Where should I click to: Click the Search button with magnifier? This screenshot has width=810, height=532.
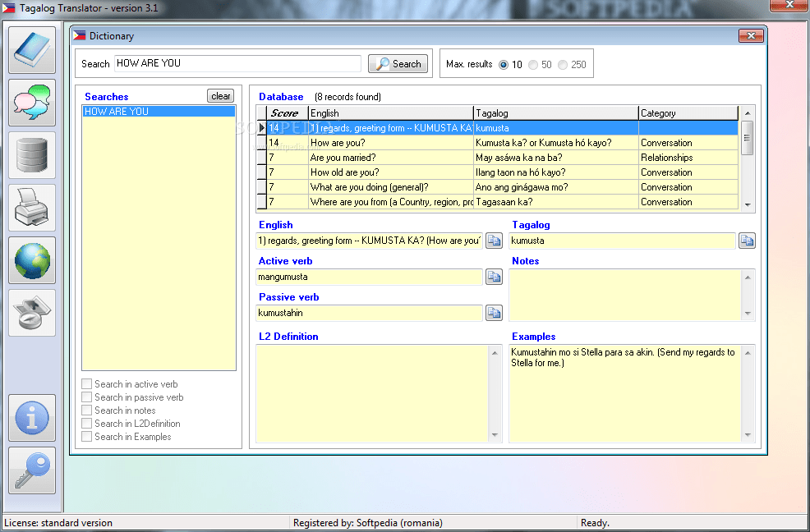tap(398, 64)
